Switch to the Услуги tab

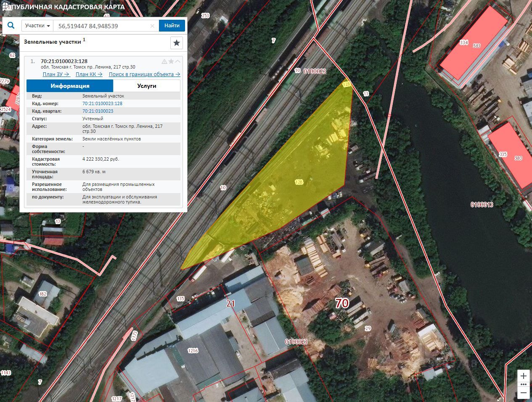pyautogui.click(x=147, y=86)
